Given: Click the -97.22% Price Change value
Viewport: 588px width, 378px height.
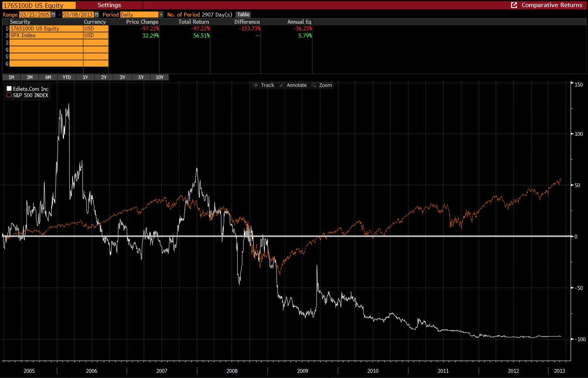Looking at the screenshot, I should coord(150,29).
